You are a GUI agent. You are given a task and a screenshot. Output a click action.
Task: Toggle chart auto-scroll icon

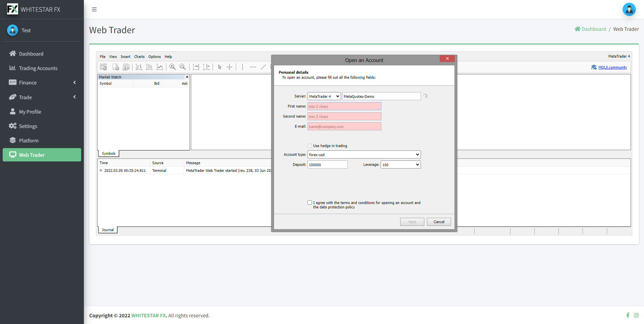coord(196,67)
